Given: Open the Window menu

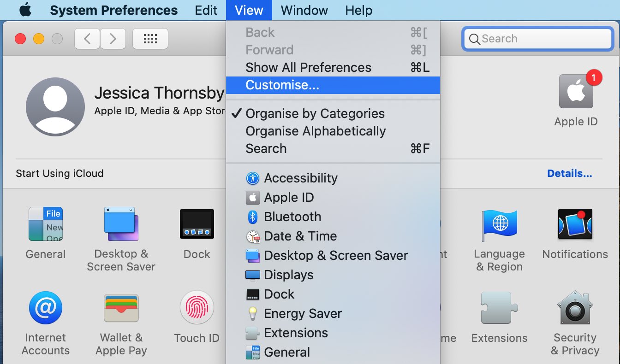Looking at the screenshot, I should coord(304,10).
